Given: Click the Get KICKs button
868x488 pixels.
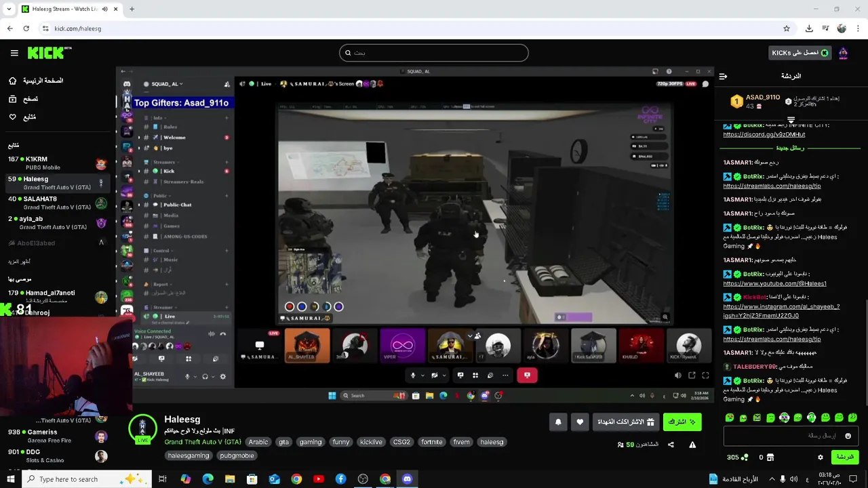Looking at the screenshot, I should (800, 53).
